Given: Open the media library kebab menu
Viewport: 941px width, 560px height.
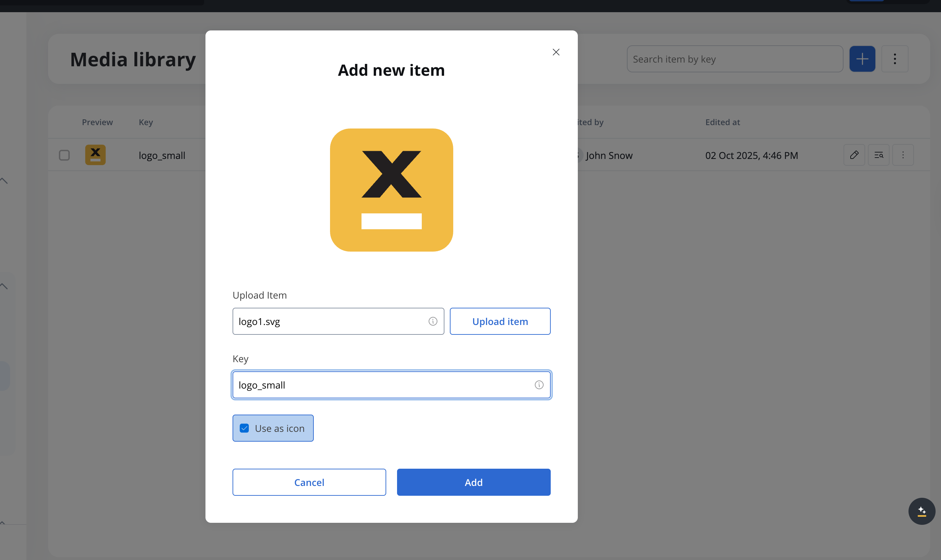Looking at the screenshot, I should coord(895,59).
